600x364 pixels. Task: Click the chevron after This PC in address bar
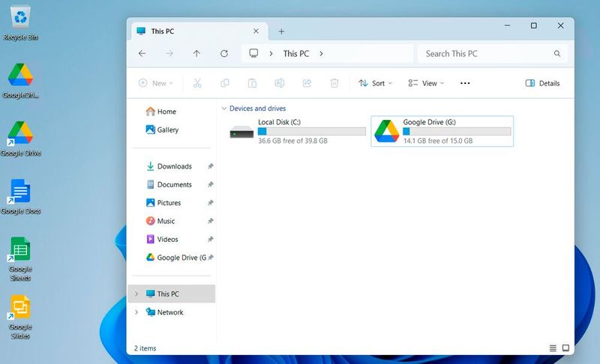coord(321,53)
